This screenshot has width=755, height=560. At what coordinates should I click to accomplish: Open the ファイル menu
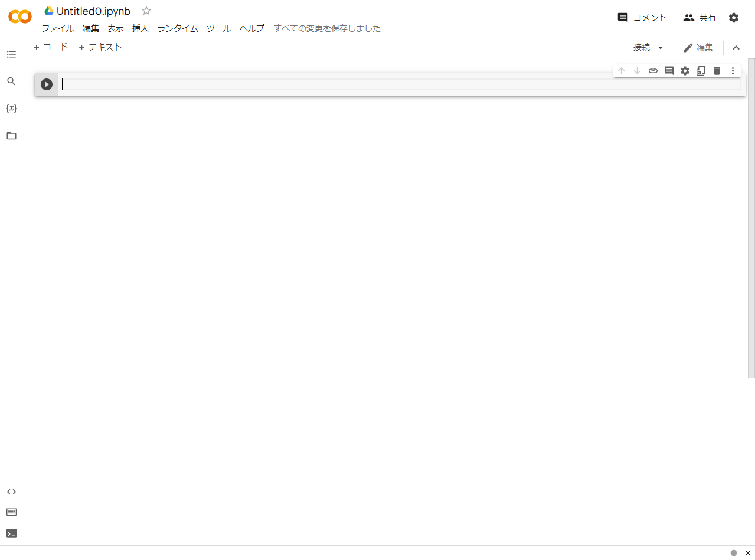(58, 28)
